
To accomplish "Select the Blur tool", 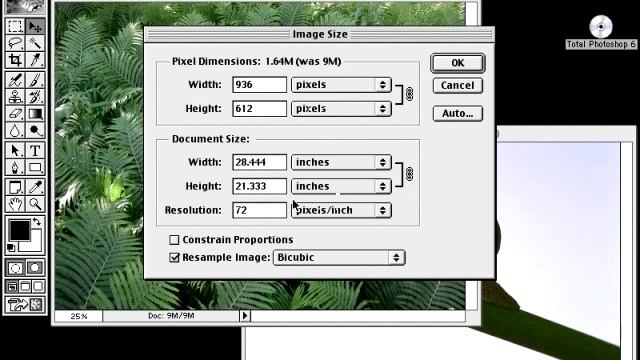I will (15, 130).
